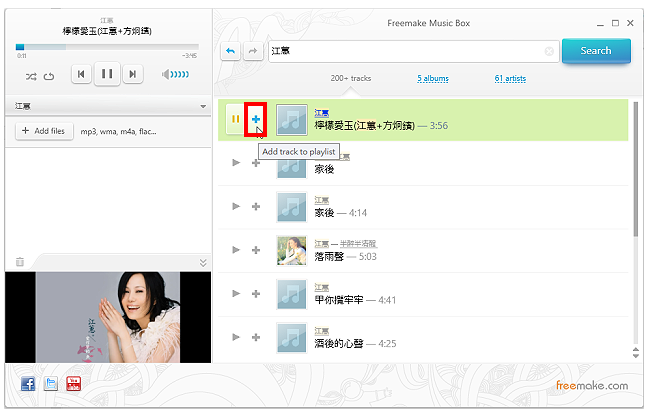Open music-note thumbnail of 甲你攬牢牢
Viewport: 666px width, 413px height.
click(x=292, y=294)
